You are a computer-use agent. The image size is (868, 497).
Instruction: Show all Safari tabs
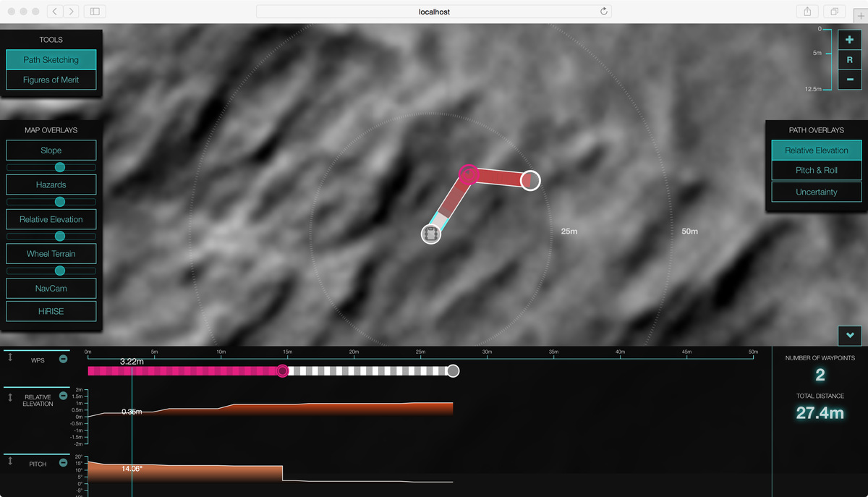(x=835, y=12)
